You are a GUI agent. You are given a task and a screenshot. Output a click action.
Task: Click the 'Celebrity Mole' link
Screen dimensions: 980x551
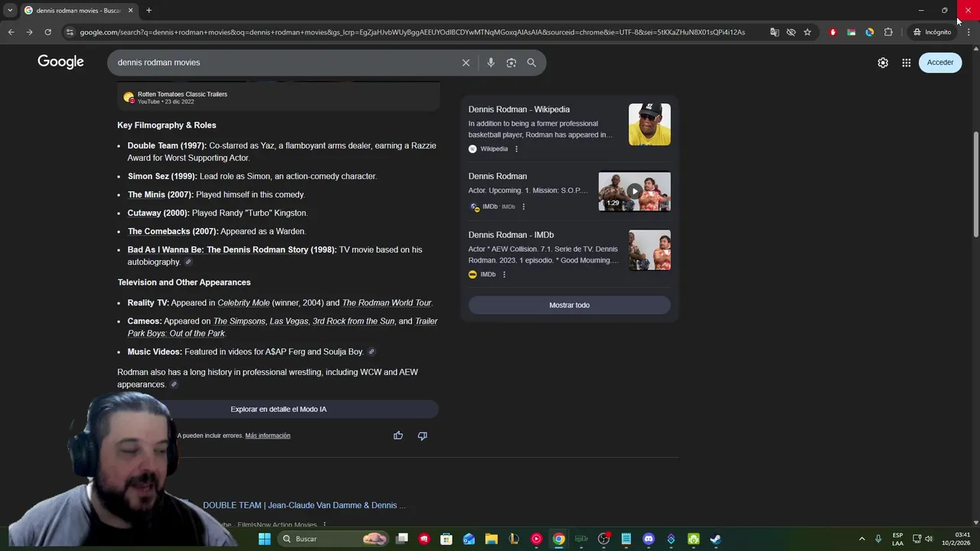pos(243,303)
